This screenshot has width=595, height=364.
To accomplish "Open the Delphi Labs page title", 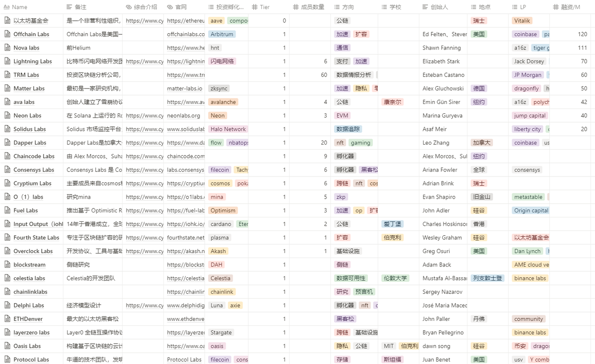I will click(x=29, y=306).
